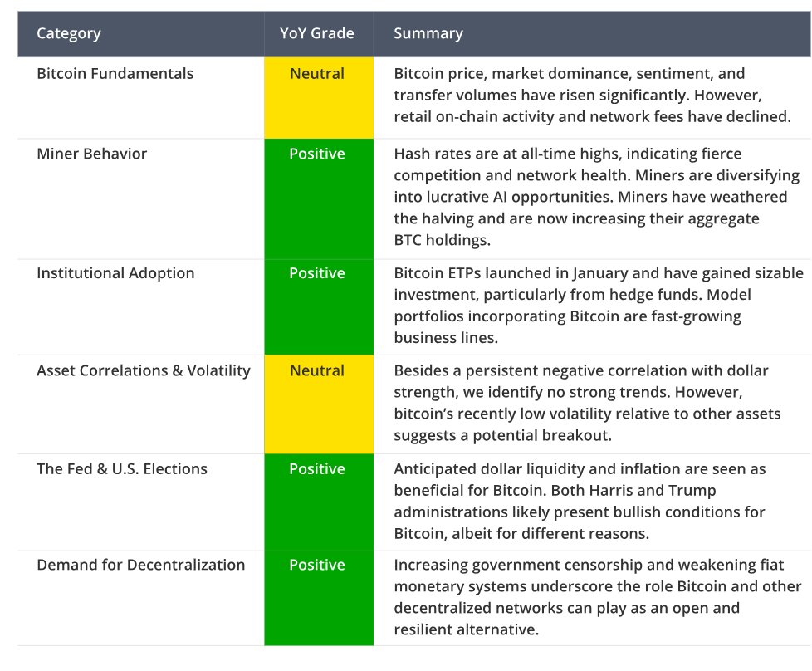Click the Miner Behavior hash rates summary

pyautogui.click(x=597, y=197)
